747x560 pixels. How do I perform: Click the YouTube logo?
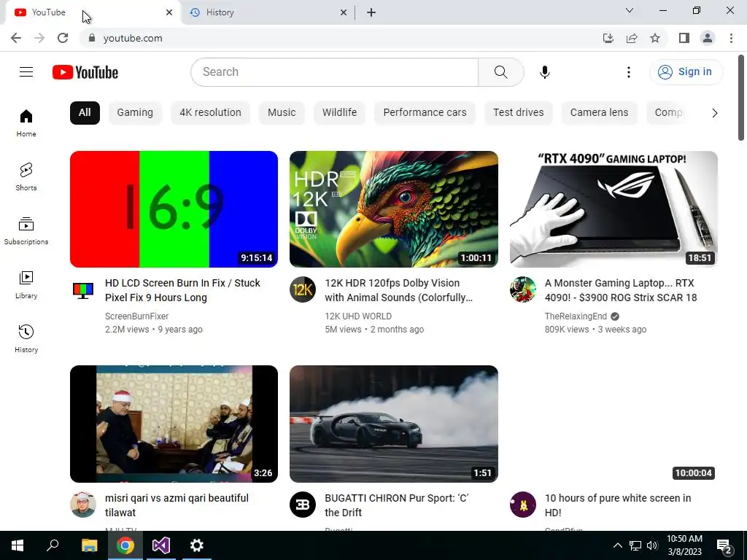pyautogui.click(x=85, y=72)
